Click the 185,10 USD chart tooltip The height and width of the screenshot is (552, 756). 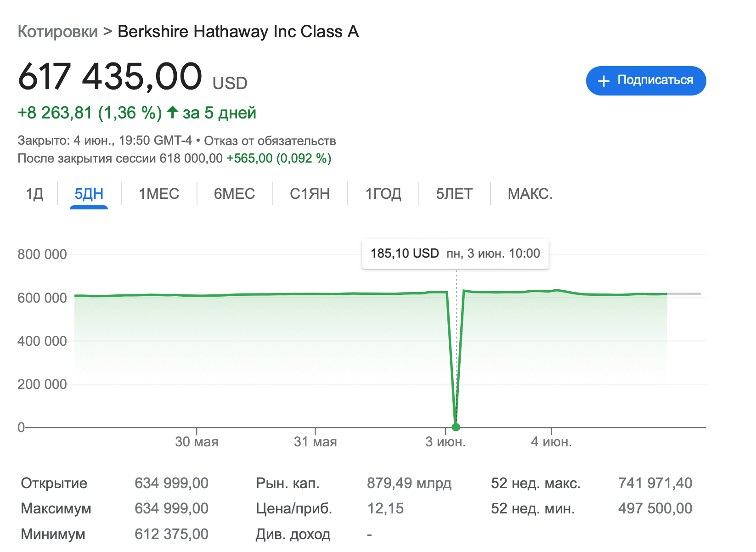[455, 253]
